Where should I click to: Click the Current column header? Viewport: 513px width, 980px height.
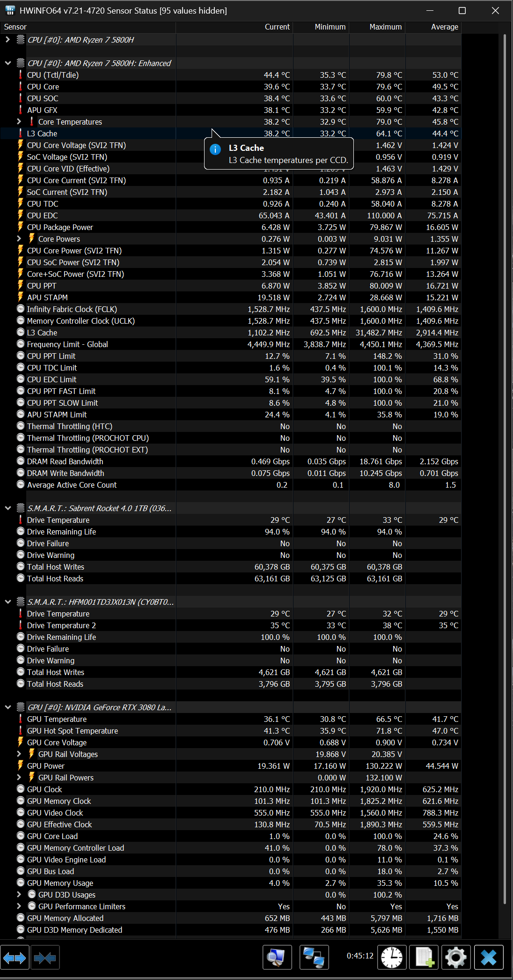(235, 27)
